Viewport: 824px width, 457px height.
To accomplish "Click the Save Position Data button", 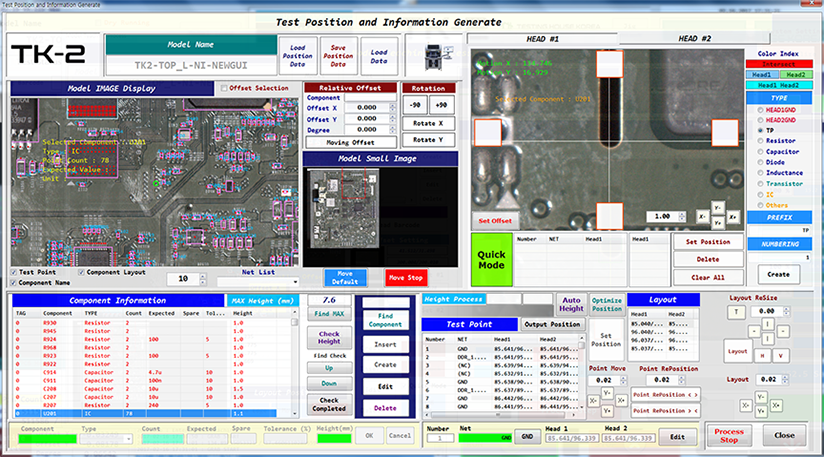I will pyautogui.click(x=339, y=56).
